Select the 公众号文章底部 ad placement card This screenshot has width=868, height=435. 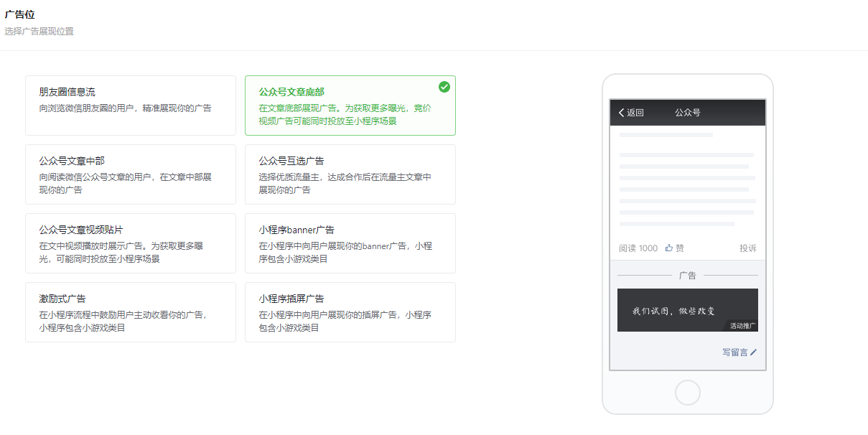click(x=350, y=106)
